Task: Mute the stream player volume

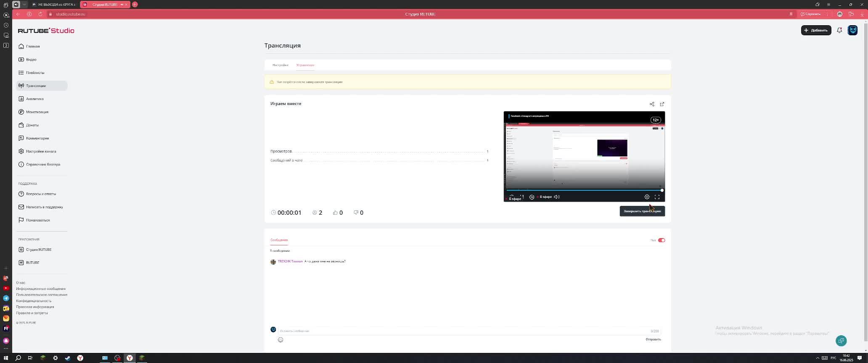Action: (556, 197)
